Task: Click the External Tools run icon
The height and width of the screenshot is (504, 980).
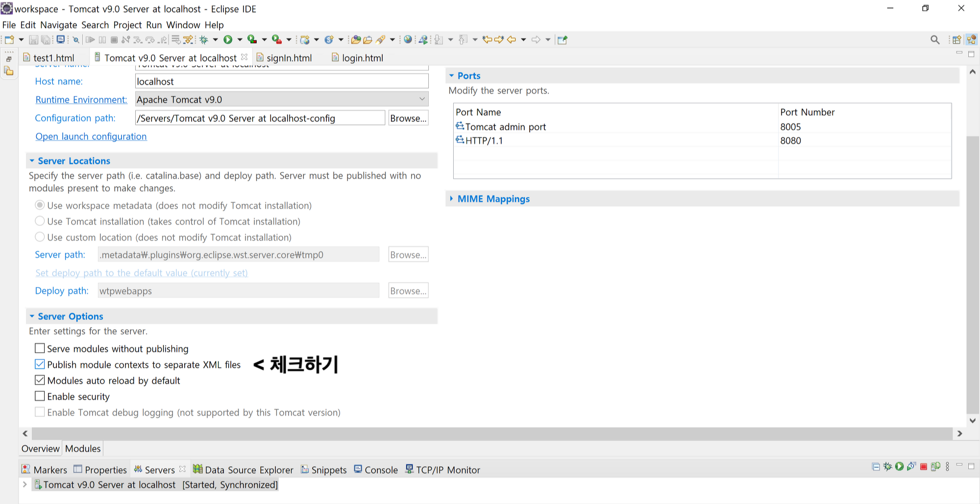Action: (276, 40)
